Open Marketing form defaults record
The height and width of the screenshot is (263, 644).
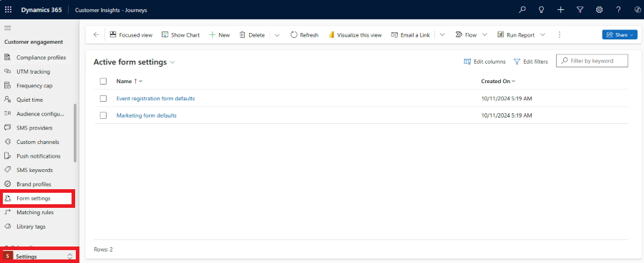pyautogui.click(x=147, y=115)
